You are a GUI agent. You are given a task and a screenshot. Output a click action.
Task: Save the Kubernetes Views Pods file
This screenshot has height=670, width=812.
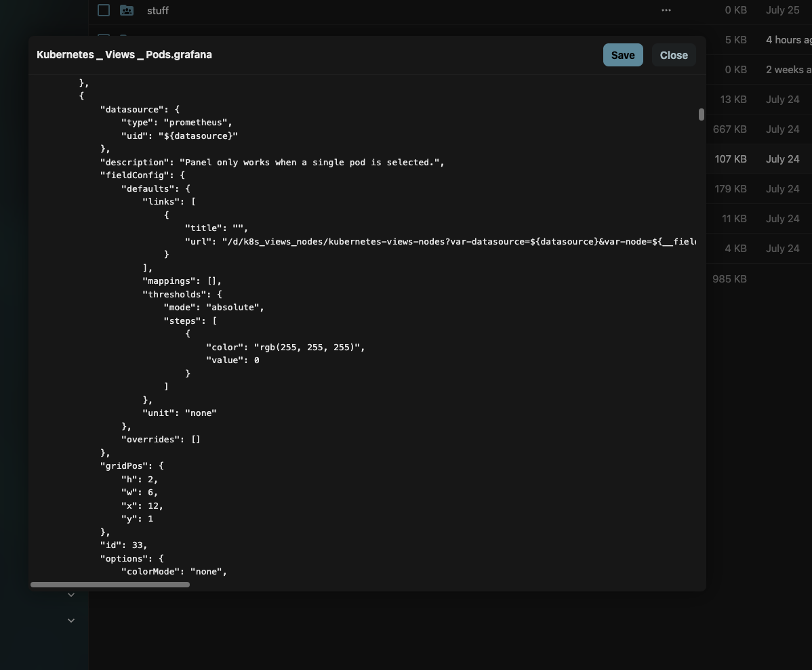click(622, 55)
